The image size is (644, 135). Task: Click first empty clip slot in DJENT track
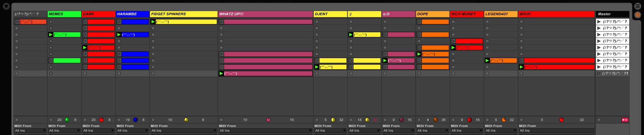[317, 22]
